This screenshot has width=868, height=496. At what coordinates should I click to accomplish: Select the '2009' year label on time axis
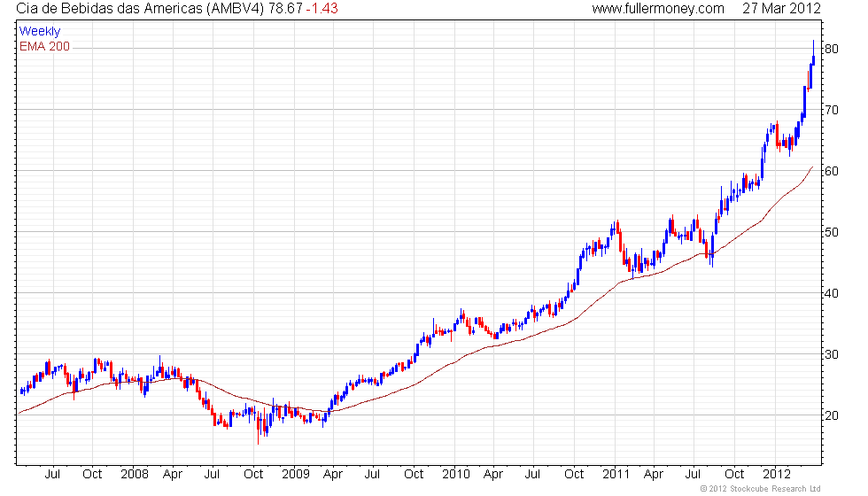click(x=296, y=475)
